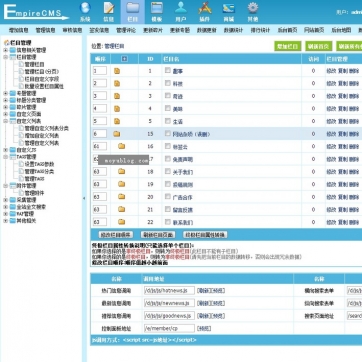Click the 修改栏目顺序 button below the table
Viewport: 362px width, 362px height.
116,235
